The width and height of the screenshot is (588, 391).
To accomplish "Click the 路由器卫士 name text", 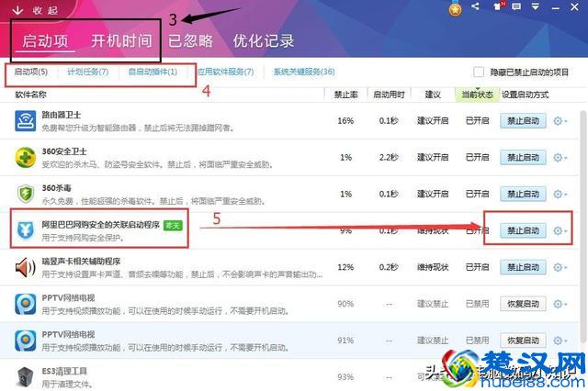I will [62, 115].
